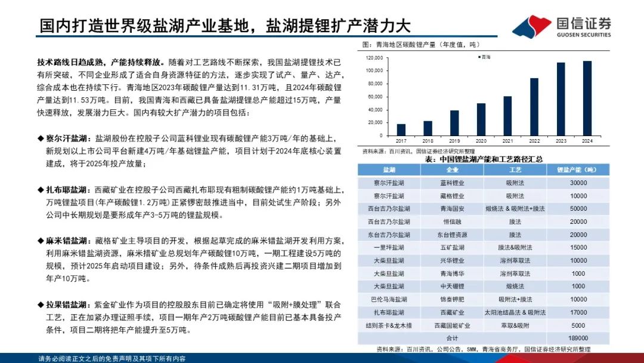Image resolution: width=644 pixels, height=363 pixels.
Task: Click the 15000 capacity value
Action: [578, 248]
